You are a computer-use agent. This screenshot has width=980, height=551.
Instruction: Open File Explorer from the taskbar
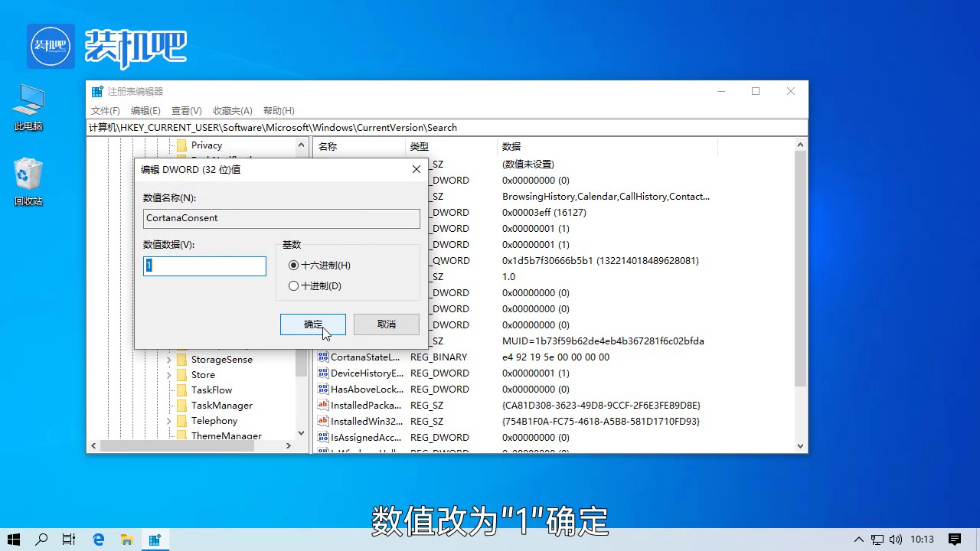click(x=127, y=539)
